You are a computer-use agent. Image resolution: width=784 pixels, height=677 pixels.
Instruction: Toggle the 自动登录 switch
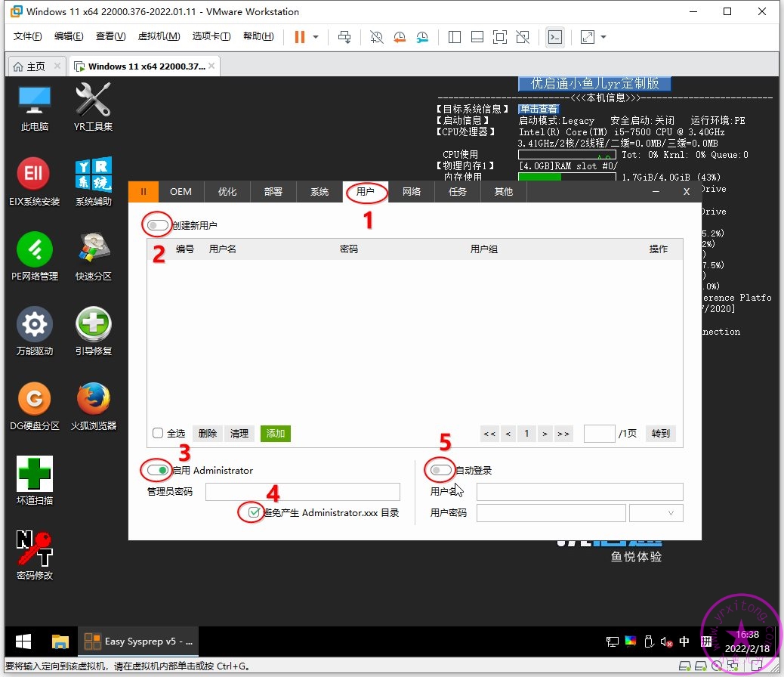point(440,470)
